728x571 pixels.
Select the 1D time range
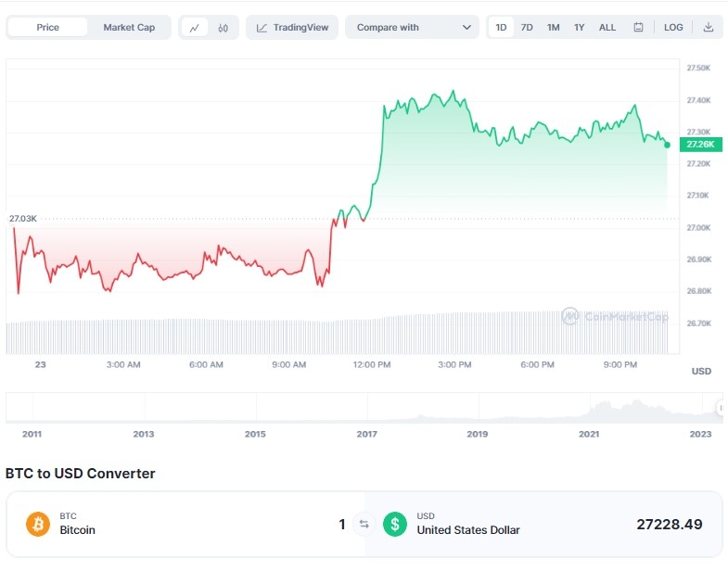(x=501, y=28)
